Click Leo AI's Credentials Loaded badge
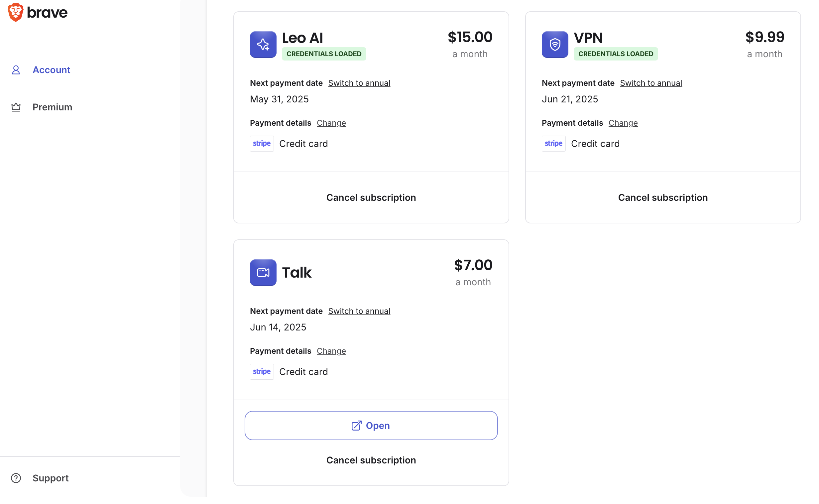The height and width of the screenshot is (504, 819). 324,54
